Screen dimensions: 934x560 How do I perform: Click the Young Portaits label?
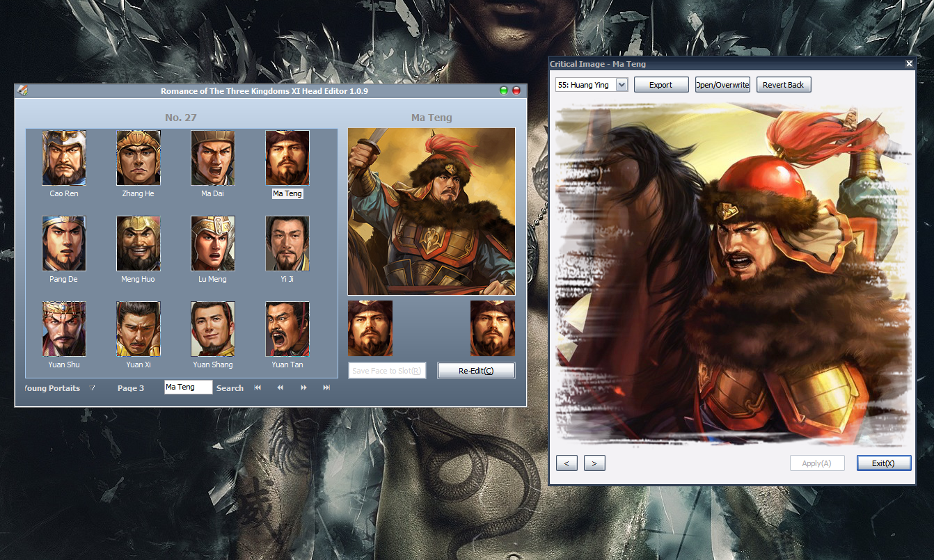[x=52, y=388]
